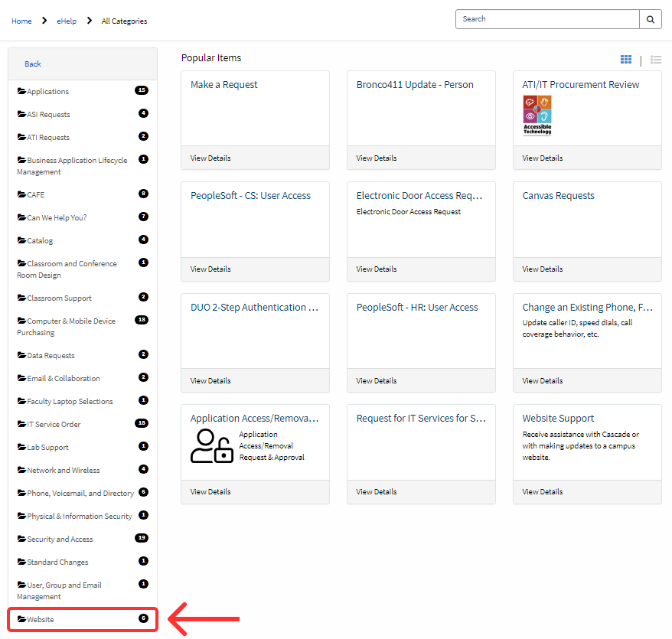Viewport: 672px width, 639px height.
Task: View Details for Change an Existing Phone
Action: click(542, 380)
